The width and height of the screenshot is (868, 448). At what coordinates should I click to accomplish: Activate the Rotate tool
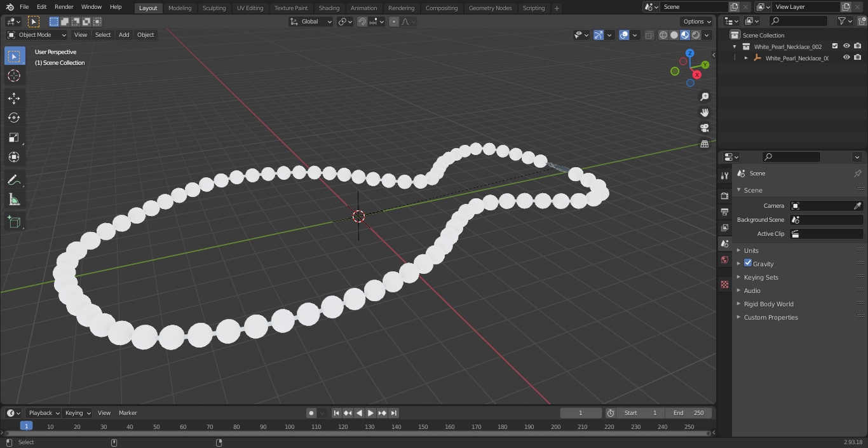point(14,118)
